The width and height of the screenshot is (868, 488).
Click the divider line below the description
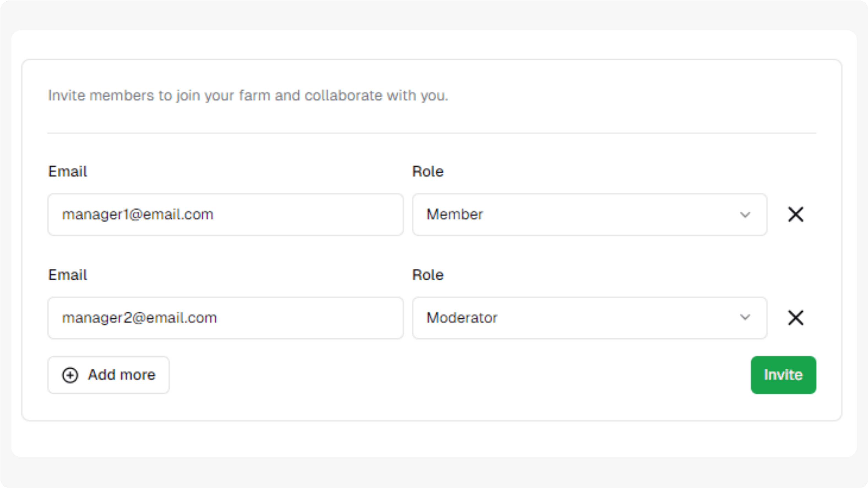pos(432,133)
